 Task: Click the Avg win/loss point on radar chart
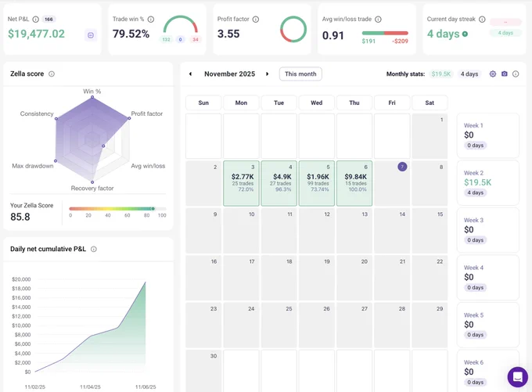click(103, 146)
